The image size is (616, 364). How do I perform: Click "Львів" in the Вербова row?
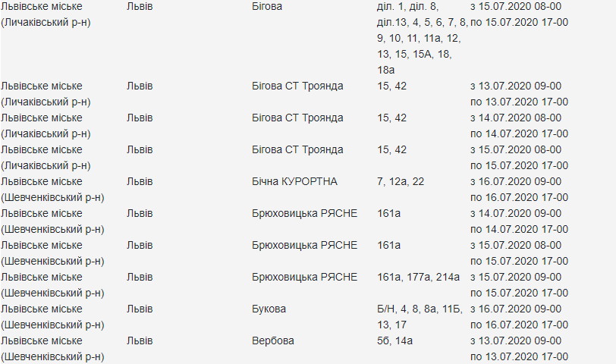click(140, 340)
